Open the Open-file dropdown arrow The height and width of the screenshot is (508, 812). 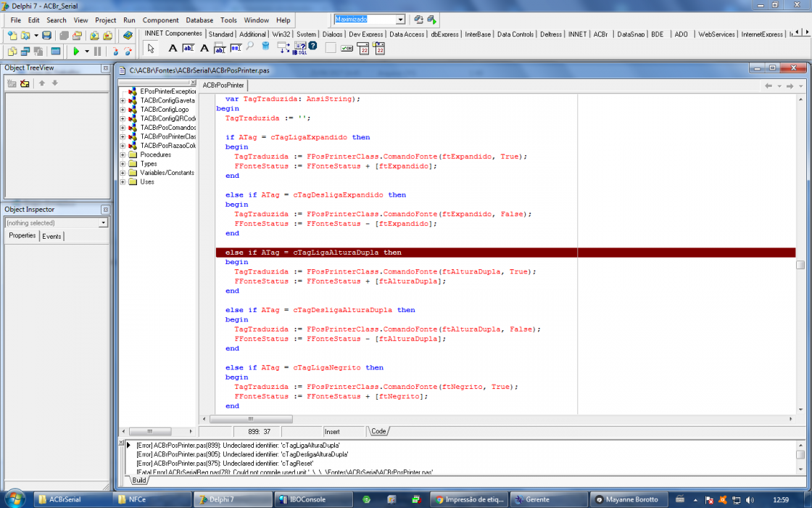36,36
